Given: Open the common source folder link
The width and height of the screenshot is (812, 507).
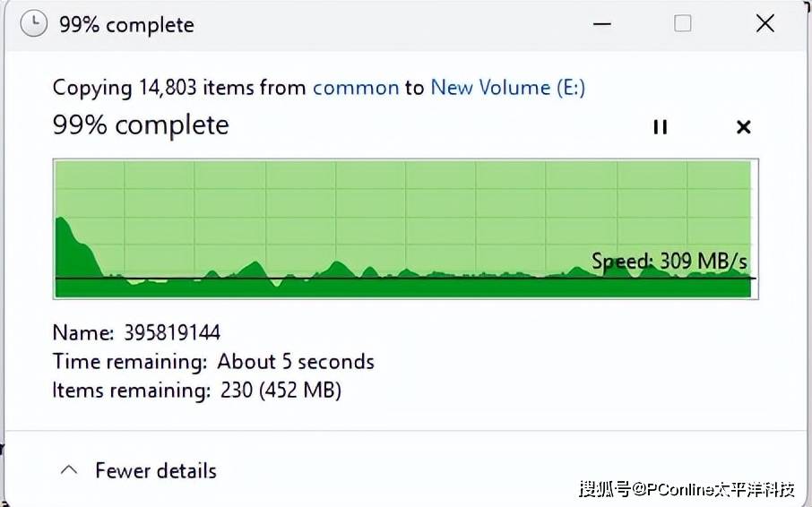Looking at the screenshot, I should pyautogui.click(x=356, y=88).
